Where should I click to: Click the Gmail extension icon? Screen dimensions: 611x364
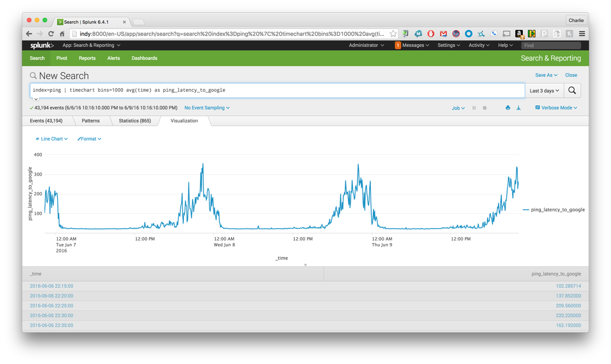tap(443, 34)
